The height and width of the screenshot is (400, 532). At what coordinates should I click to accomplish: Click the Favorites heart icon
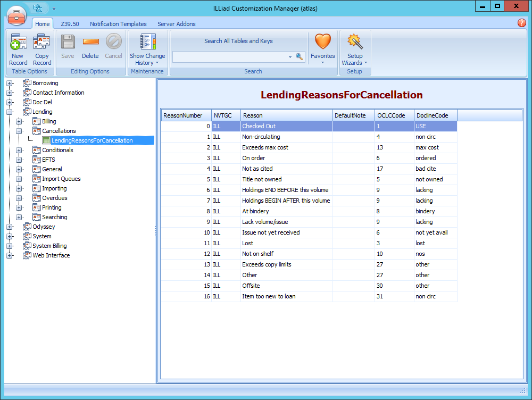322,41
